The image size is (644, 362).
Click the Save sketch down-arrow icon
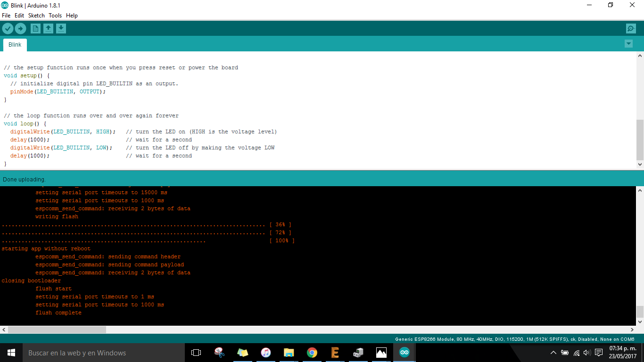tap(61, 29)
